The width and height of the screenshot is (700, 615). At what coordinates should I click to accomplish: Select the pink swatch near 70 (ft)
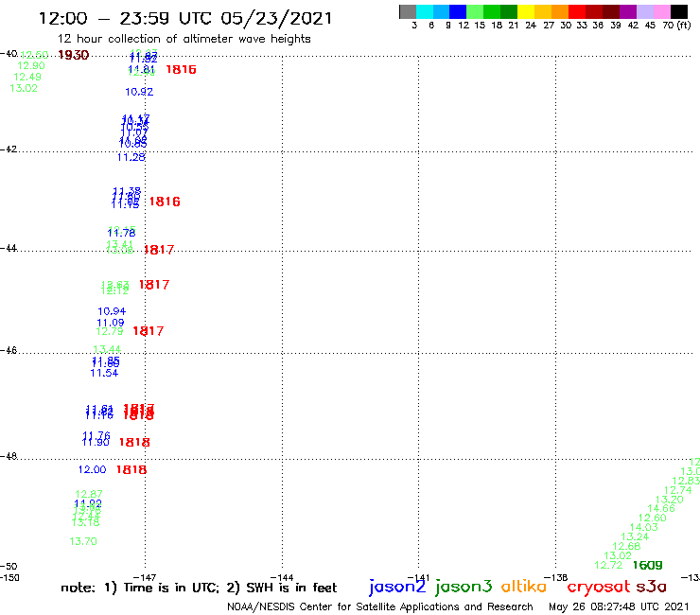661,11
